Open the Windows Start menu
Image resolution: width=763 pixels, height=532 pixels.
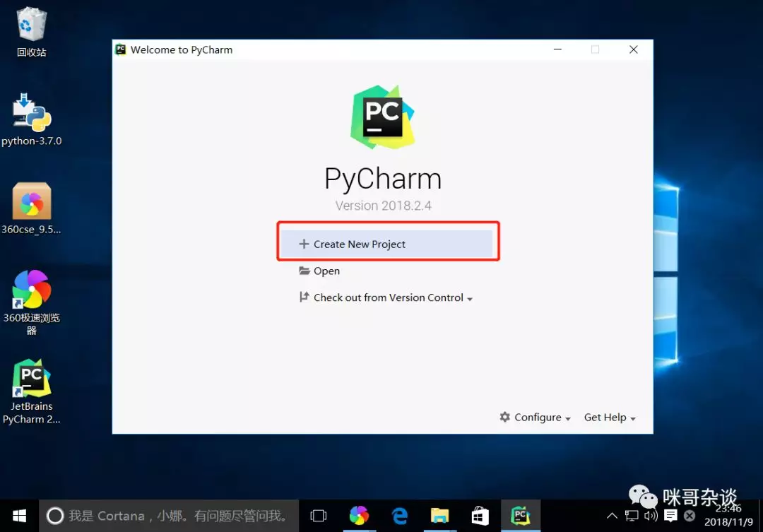20,516
